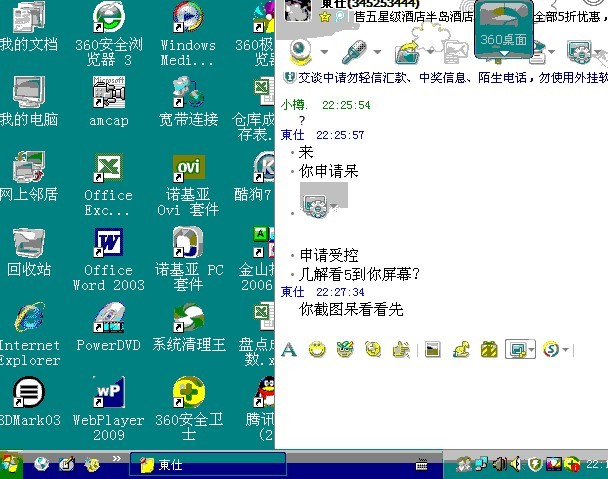Launch Windows Media Player shortcut

point(188,34)
